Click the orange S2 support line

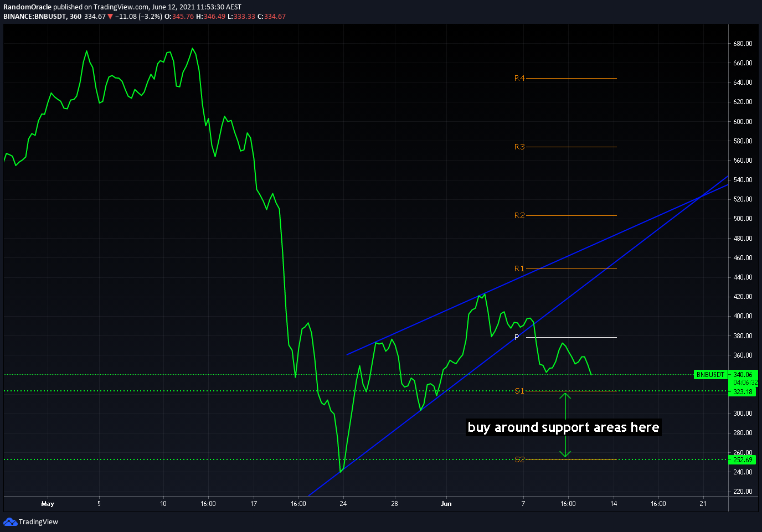pyautogui.click(x=571, y=459)
